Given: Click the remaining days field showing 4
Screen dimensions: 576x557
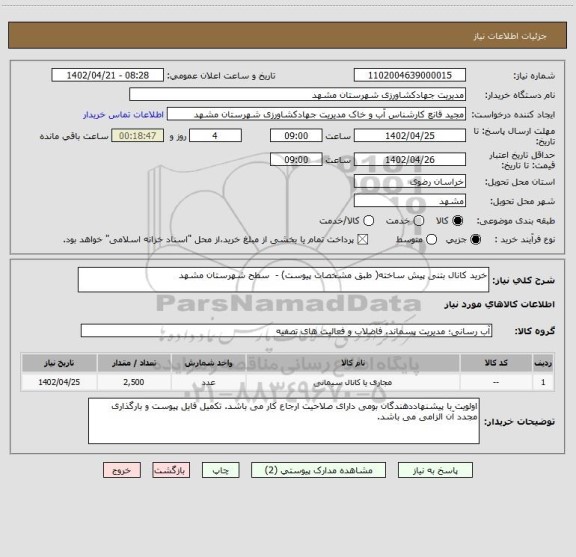Looking at the screenshot, I should pos(215,136).
